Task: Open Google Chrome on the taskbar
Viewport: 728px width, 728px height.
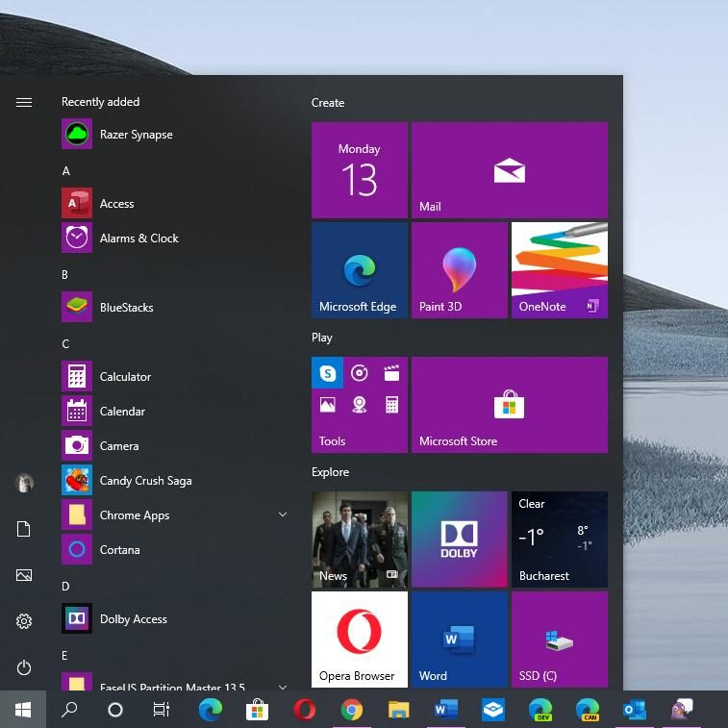Action: tap(352, 710)
